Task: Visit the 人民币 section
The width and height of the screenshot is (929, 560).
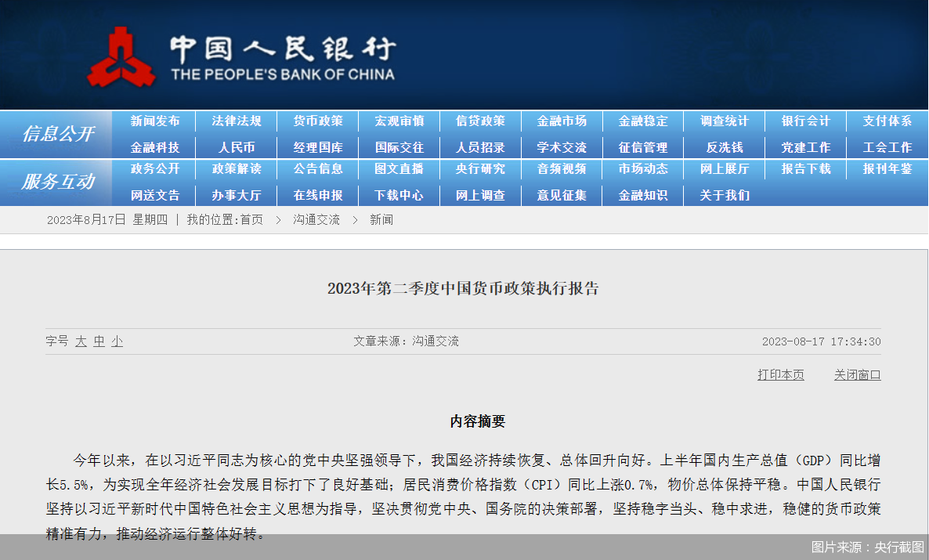Action: pyautogui.click(x=237, y=146)
